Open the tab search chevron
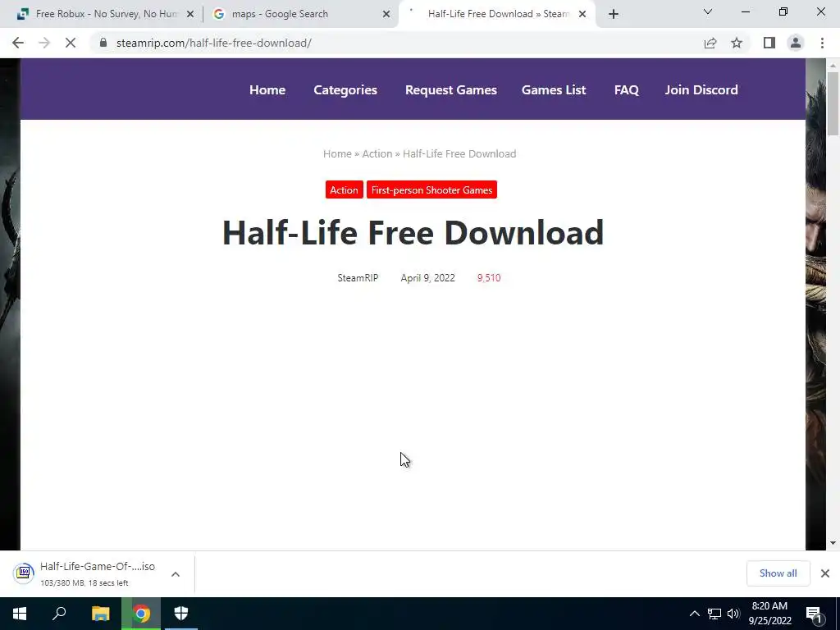Screen dimensions: 840x630 click(x=708, y=11)
